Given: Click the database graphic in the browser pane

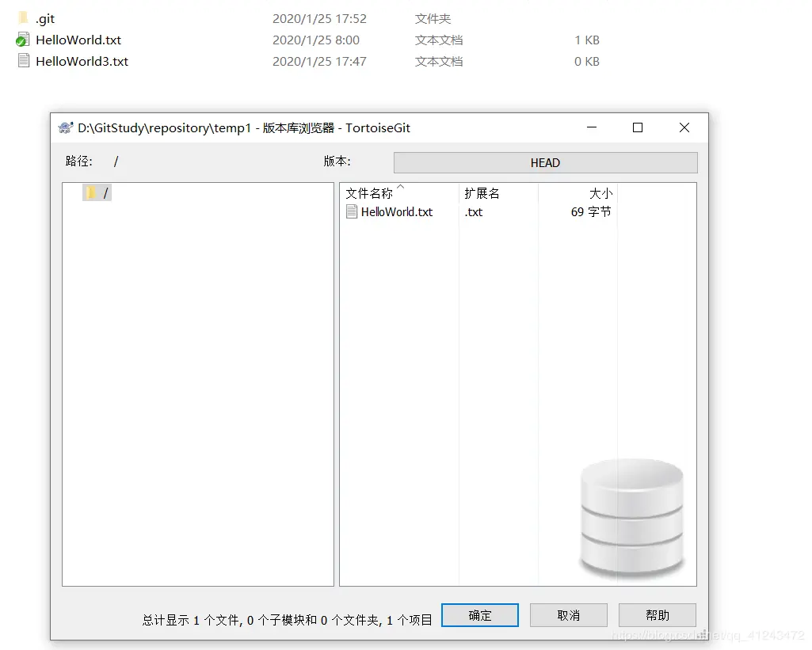Looking at the screenshot, I should tap(632, 518).
